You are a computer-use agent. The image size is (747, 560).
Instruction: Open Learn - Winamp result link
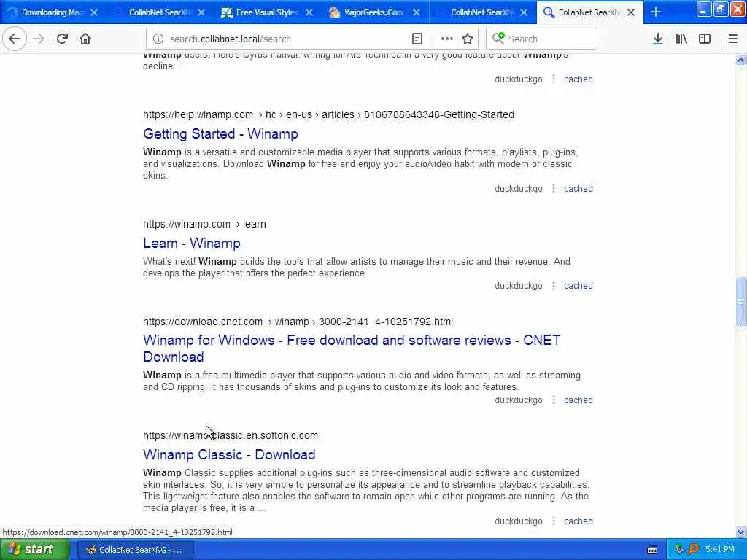coord(192,244)
